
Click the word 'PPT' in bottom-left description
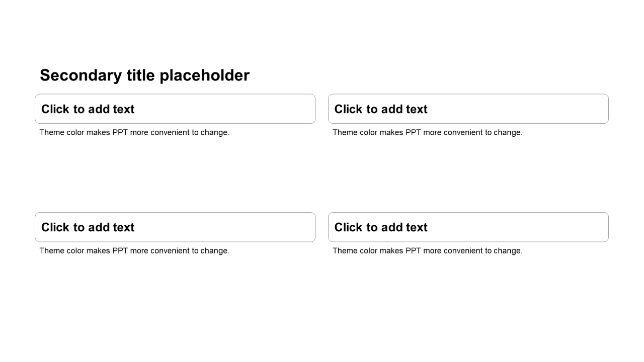coord(120,251)
